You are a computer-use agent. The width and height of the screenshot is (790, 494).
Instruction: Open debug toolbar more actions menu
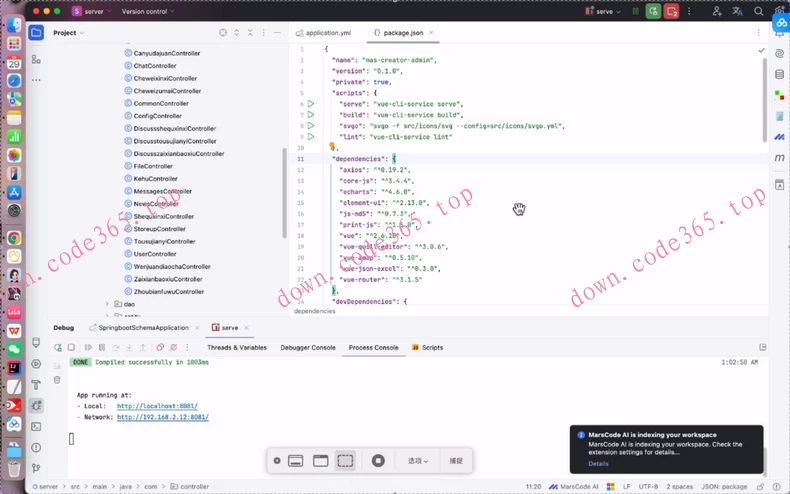(x=187, y=347)
